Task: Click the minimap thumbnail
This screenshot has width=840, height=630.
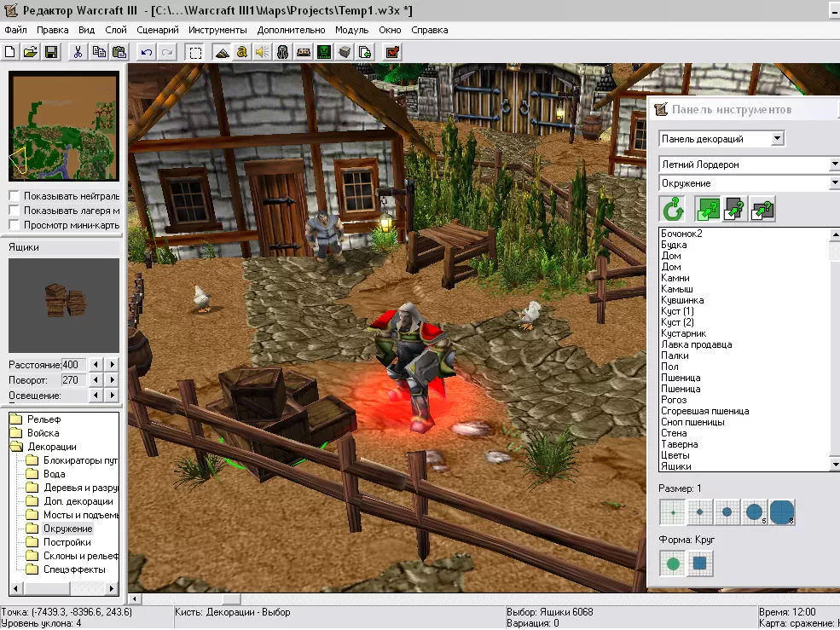Action: pos(64,126)
